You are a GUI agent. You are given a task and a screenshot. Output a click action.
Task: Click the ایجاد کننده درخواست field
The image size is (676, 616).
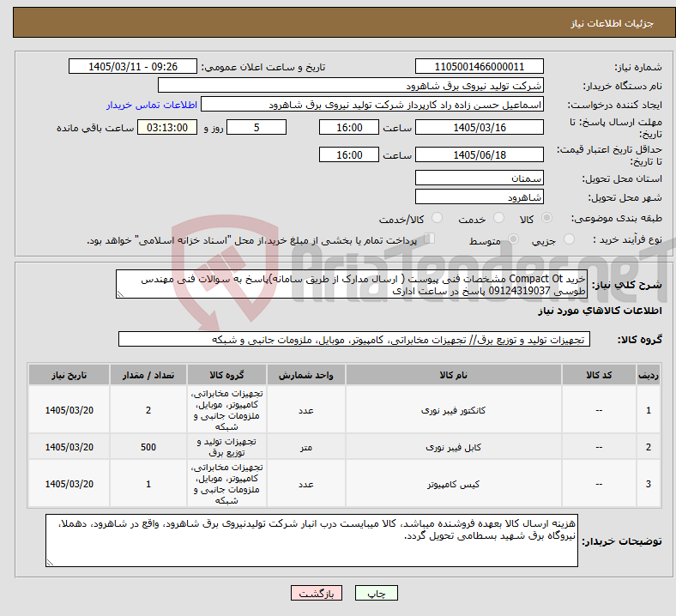click(372, 105)
